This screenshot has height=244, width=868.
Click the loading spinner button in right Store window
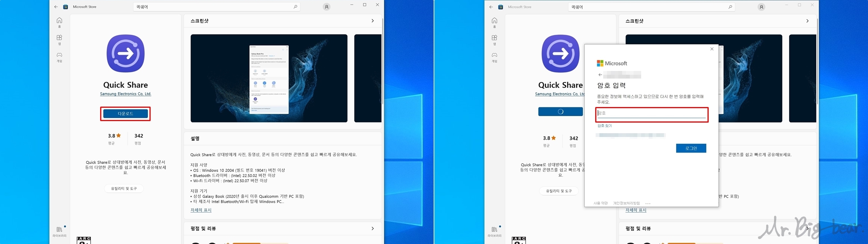560,112
